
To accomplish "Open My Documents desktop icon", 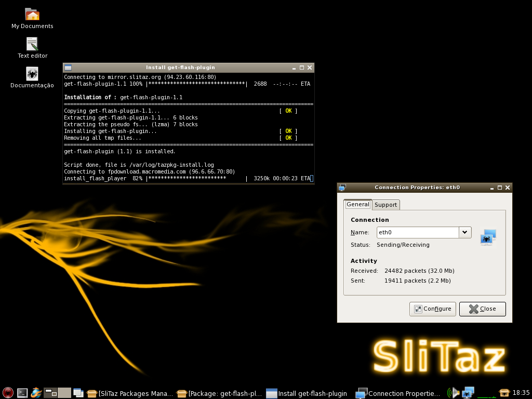I will pos(32,19).
